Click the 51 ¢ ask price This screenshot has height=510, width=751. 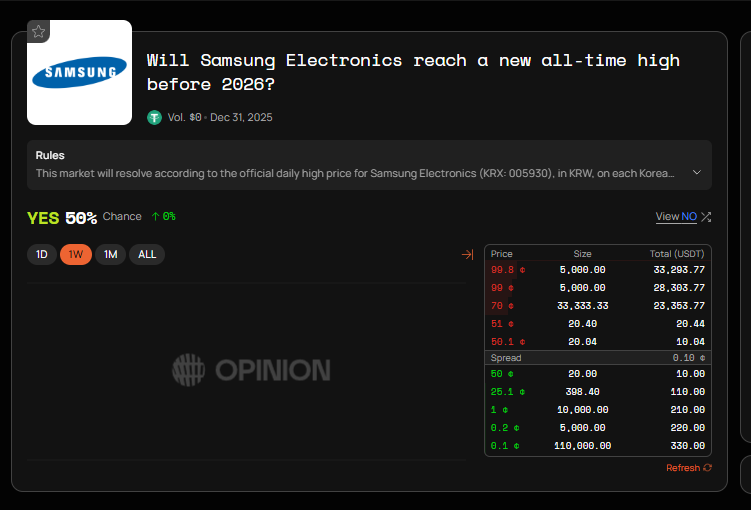pos(502,324)
